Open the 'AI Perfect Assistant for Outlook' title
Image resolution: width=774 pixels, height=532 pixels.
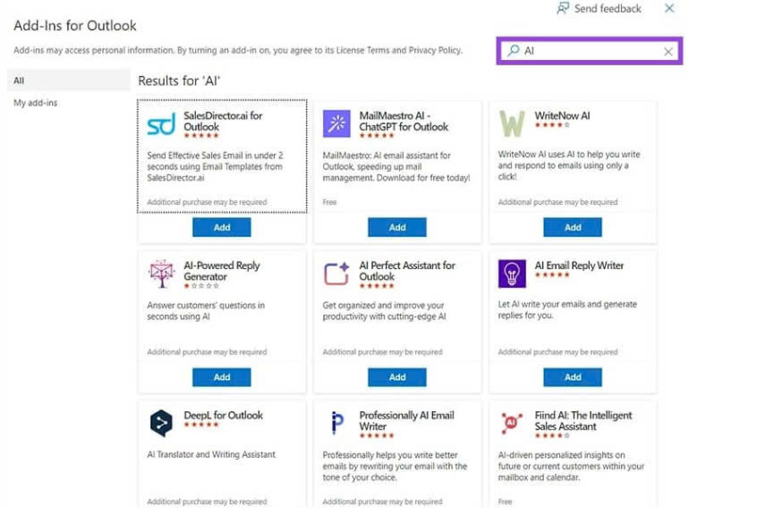click(x=406, y=271)
